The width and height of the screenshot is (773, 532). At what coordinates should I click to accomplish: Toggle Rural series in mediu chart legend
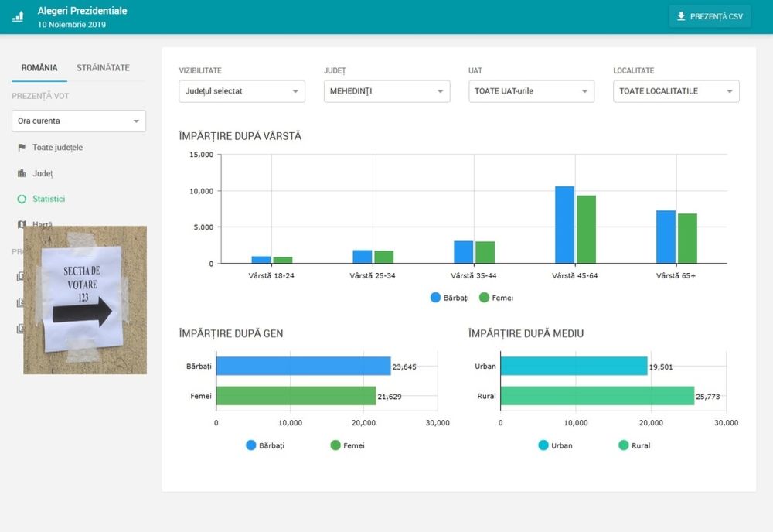(x=624, y=445)
